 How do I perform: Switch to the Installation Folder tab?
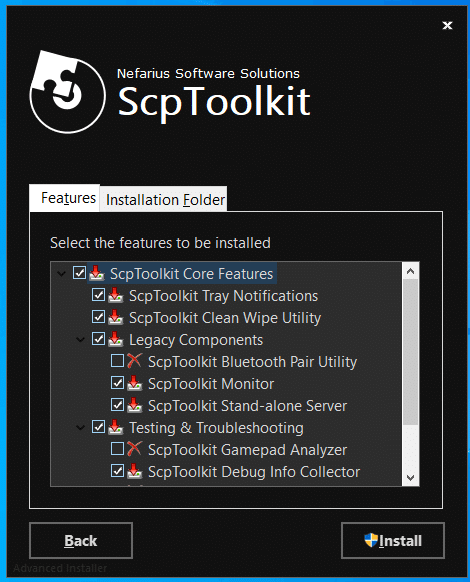[x=164, y=199]
